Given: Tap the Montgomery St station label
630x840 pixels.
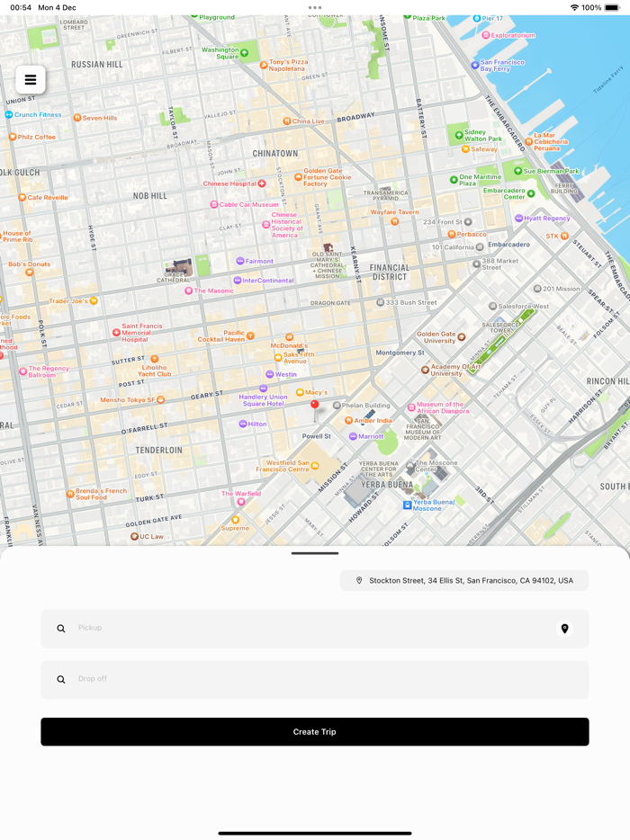Looking at the screenshot, I should pos(400,353).
